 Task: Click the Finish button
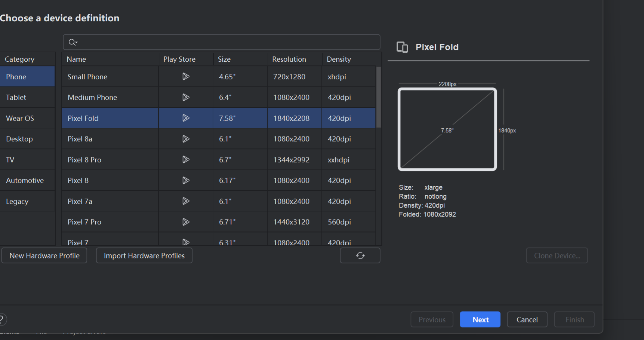574,319
